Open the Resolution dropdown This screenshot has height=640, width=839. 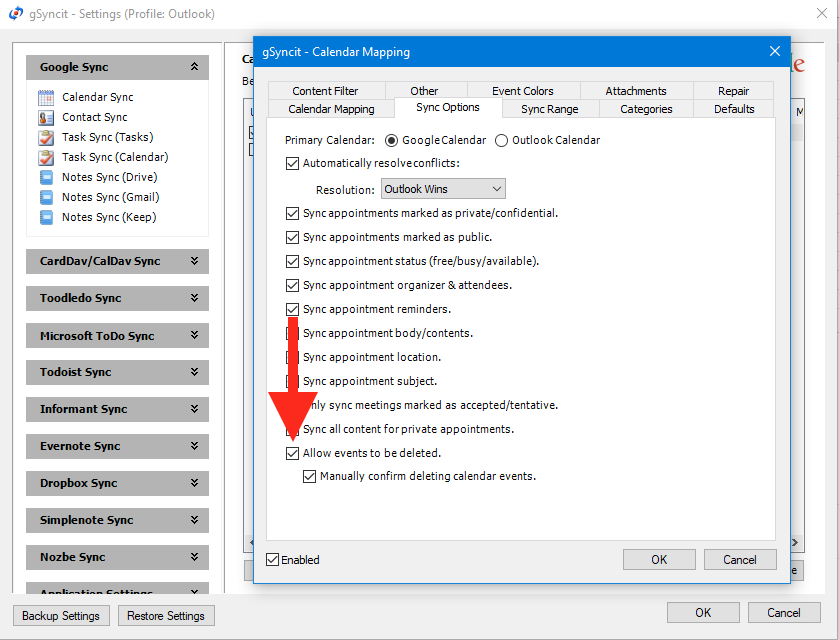(443, 189)
